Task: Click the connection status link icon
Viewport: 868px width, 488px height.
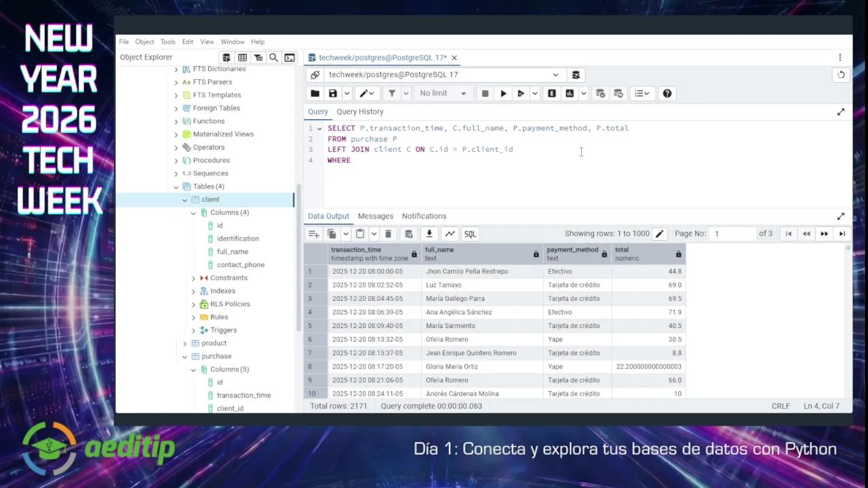Action: click(315, 75)
